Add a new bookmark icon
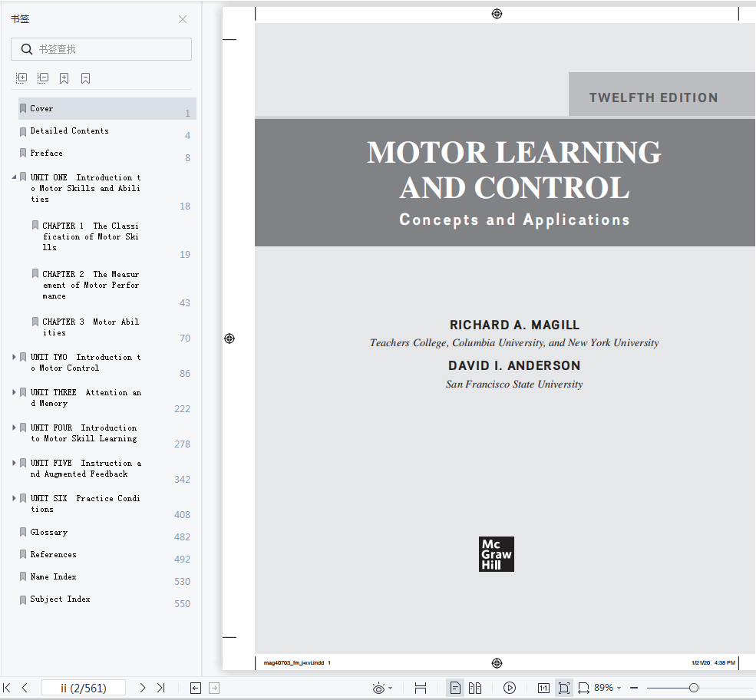This screenshot has height=700, width=756. (x=64, y=78)
